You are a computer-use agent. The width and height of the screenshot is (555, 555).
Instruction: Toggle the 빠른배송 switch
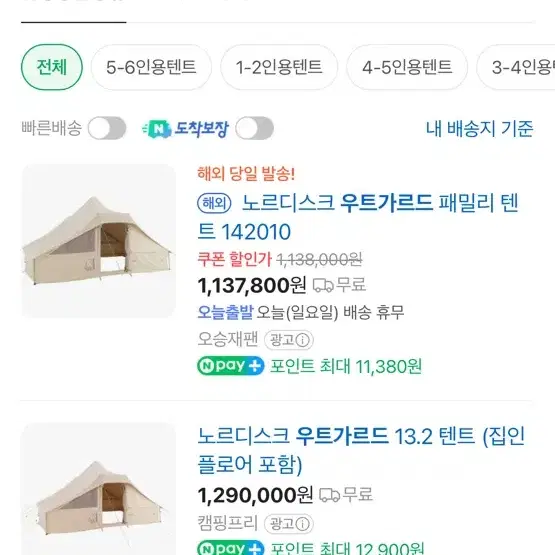[x=107, y=128]
